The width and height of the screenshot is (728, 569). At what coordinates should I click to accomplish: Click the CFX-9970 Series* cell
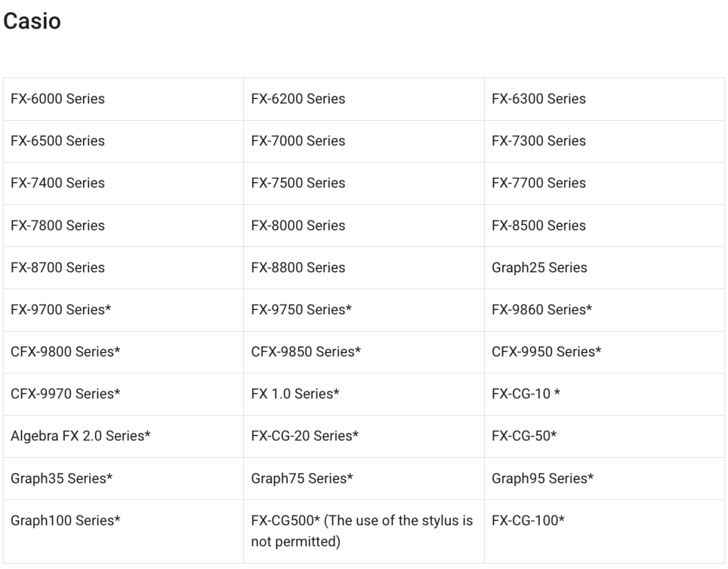point(65,394)
